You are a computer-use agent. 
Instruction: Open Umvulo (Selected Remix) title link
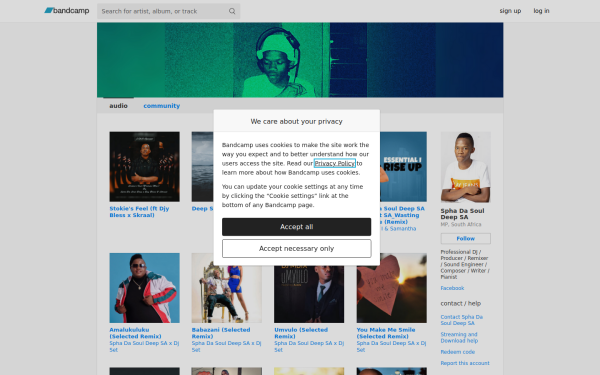[301, 333]
